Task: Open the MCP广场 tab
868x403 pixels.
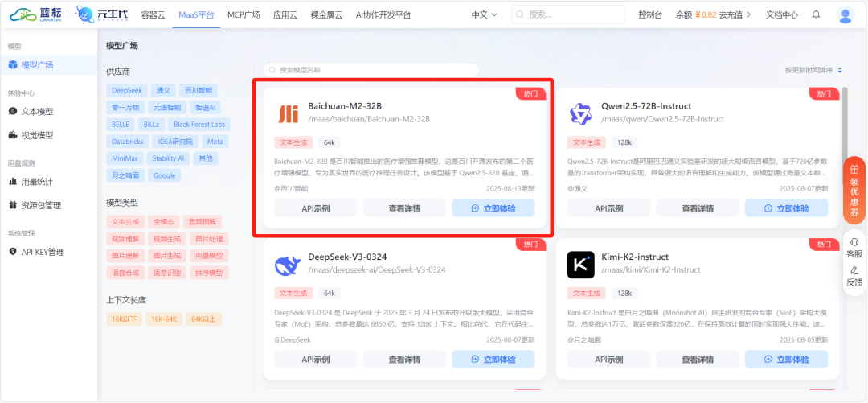Action: (244, 15)
